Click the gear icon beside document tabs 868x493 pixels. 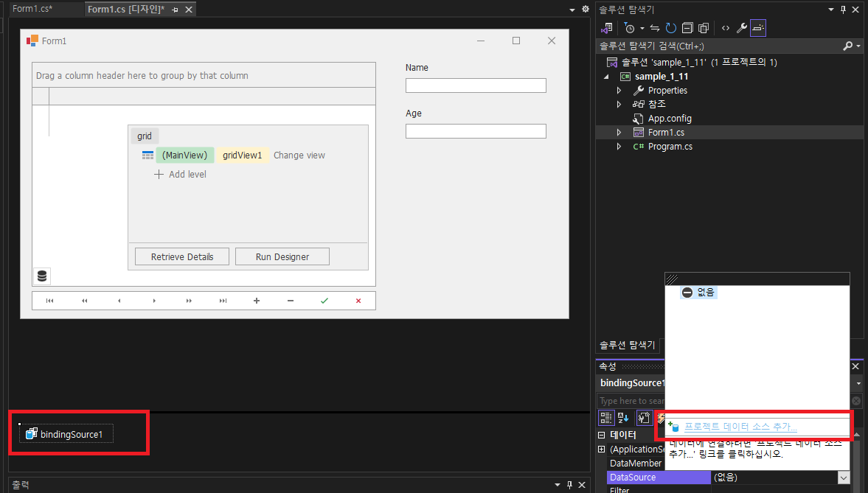[x=585, y=9]
